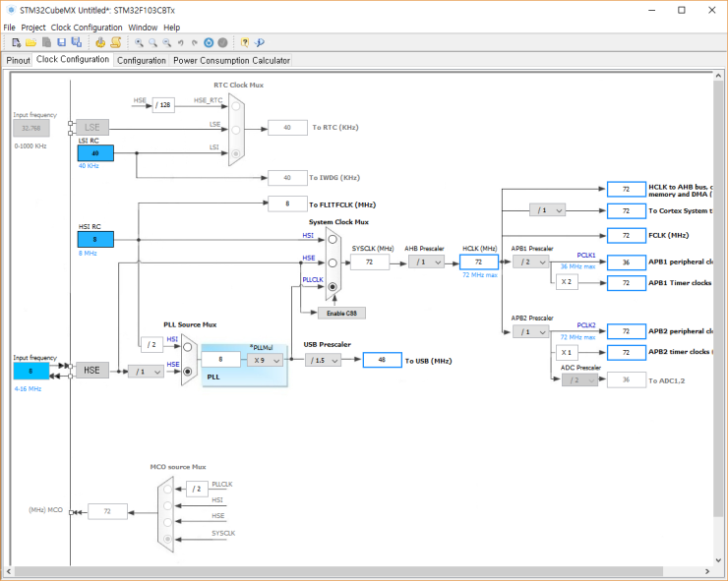
Task: Click the vertical scrollbar thumb
Action: (718, 299)
